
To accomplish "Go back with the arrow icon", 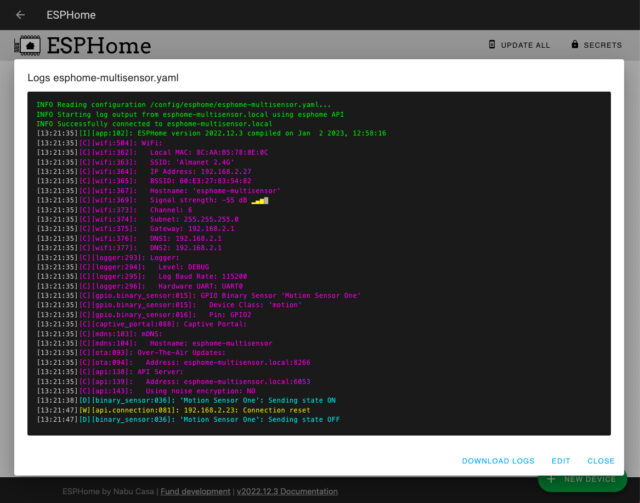I will 20,15.
